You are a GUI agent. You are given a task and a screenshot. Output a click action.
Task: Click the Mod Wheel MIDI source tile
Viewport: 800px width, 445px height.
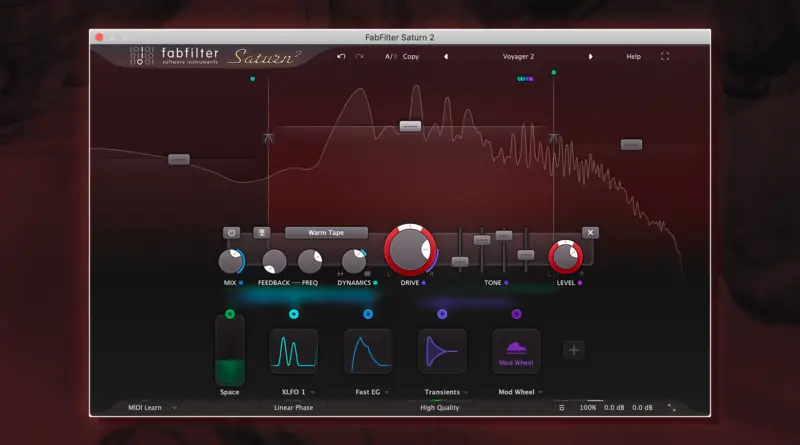click(516, 351)
